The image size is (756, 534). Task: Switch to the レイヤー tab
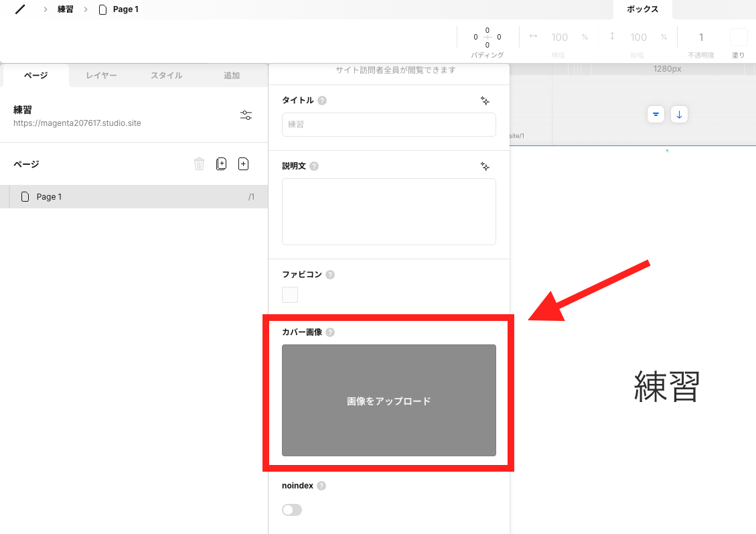coord(100,75)
